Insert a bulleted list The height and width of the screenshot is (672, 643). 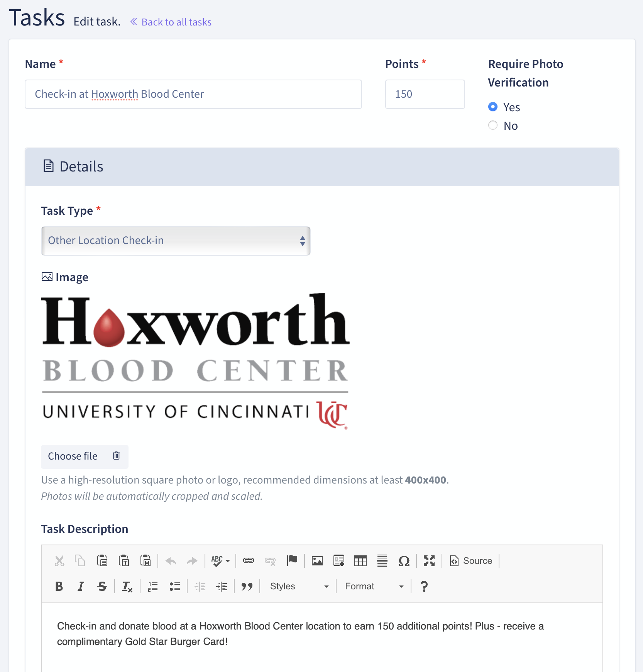174,586
